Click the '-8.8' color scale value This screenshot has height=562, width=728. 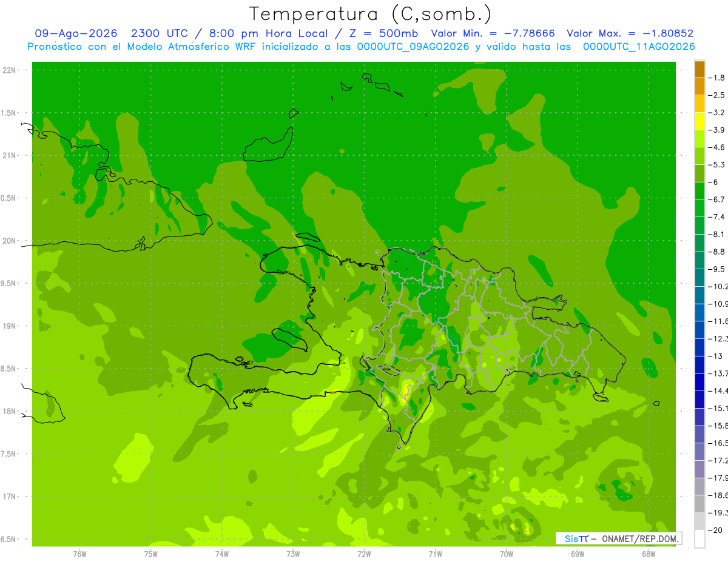coord(716,252)
